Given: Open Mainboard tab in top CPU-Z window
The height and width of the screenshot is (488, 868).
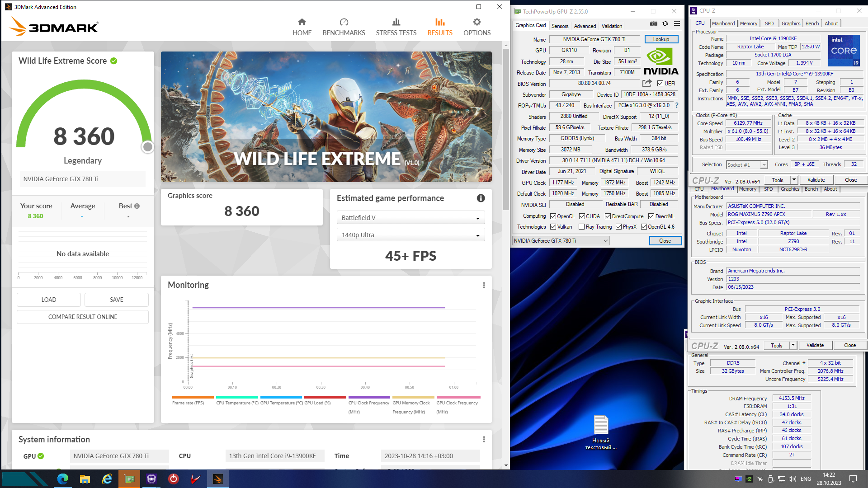Looking at the screenshot, I should (x=723, y=23).
